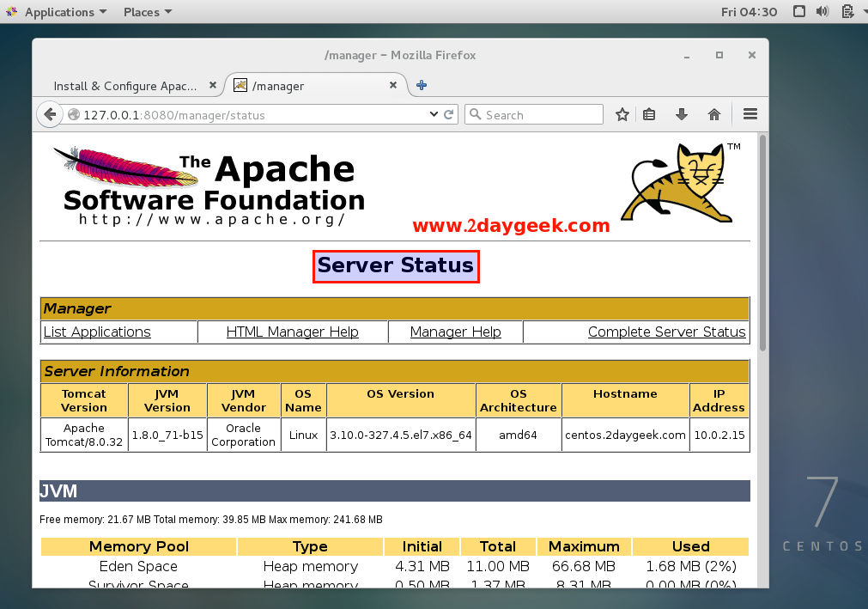Click the Oracle Corporation cell

click(244, 435)
